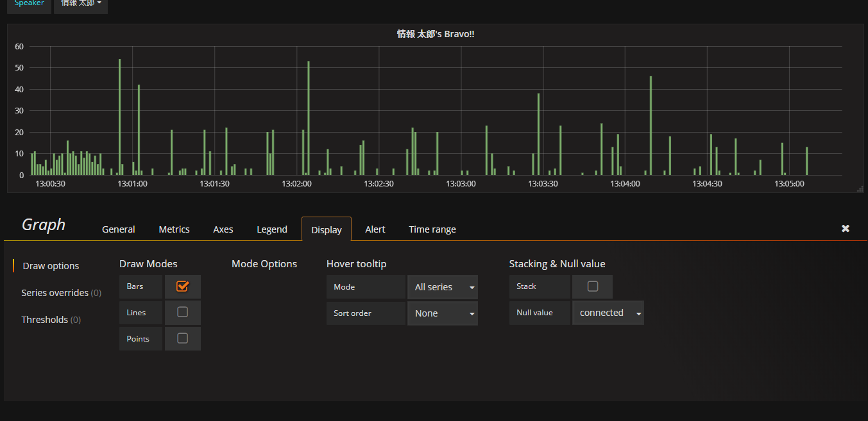Image resolution: width=868 pixels, height=421 pixels.
Task: Toggle the Stack checkbox
Action: [x=592, y=286]
